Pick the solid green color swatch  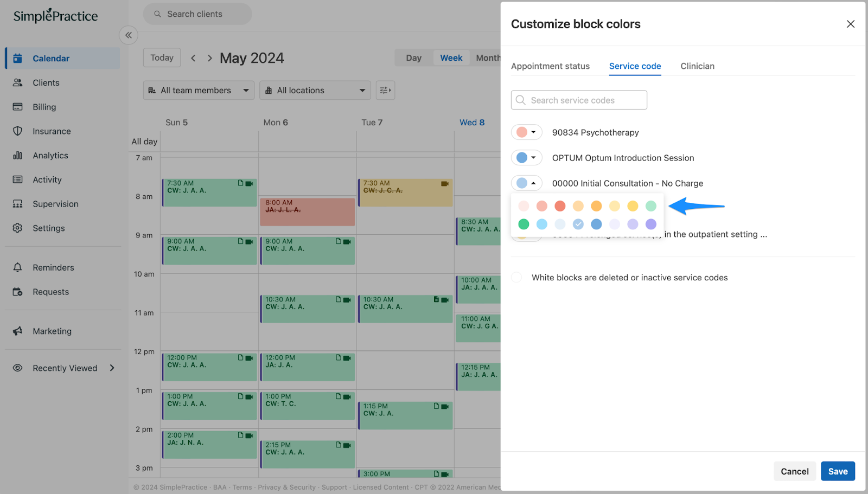(x=524, y=224)
